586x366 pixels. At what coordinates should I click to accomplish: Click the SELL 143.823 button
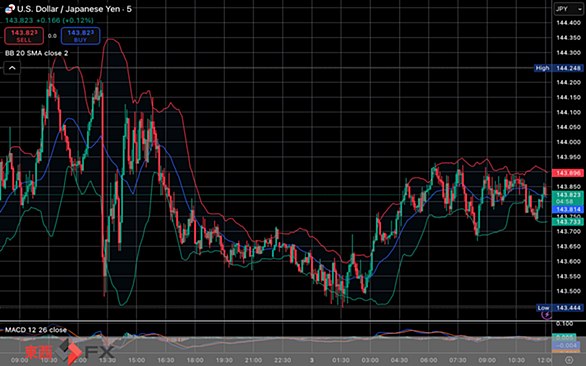point(24,36)
